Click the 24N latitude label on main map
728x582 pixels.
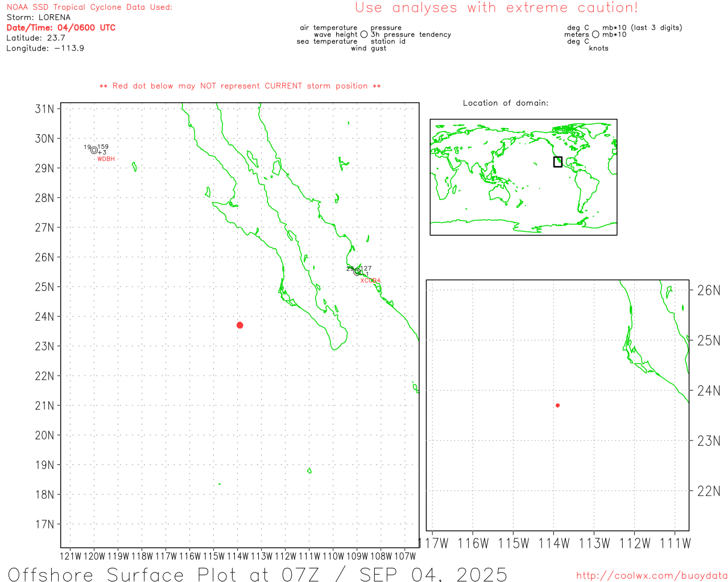[x=45, y=317]
